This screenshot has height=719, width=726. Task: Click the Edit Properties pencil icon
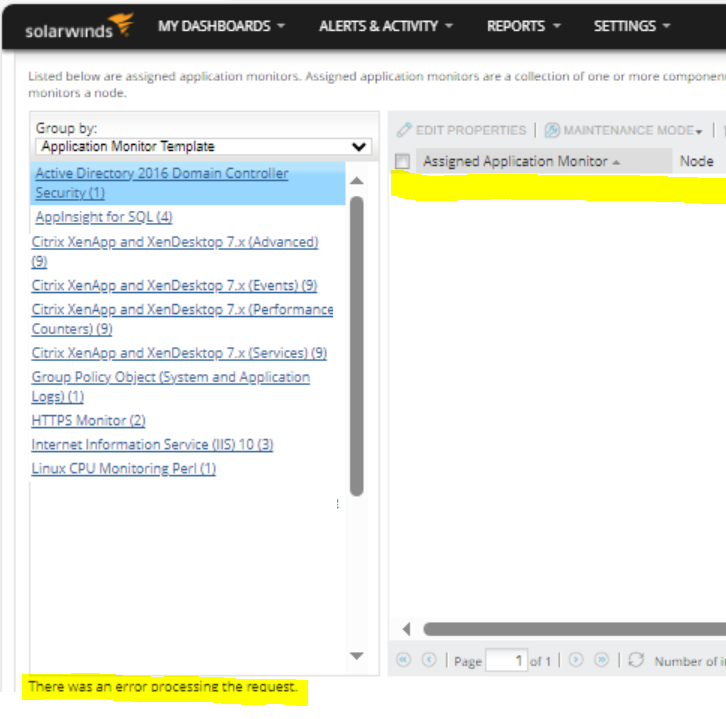[x=404, y=130]
